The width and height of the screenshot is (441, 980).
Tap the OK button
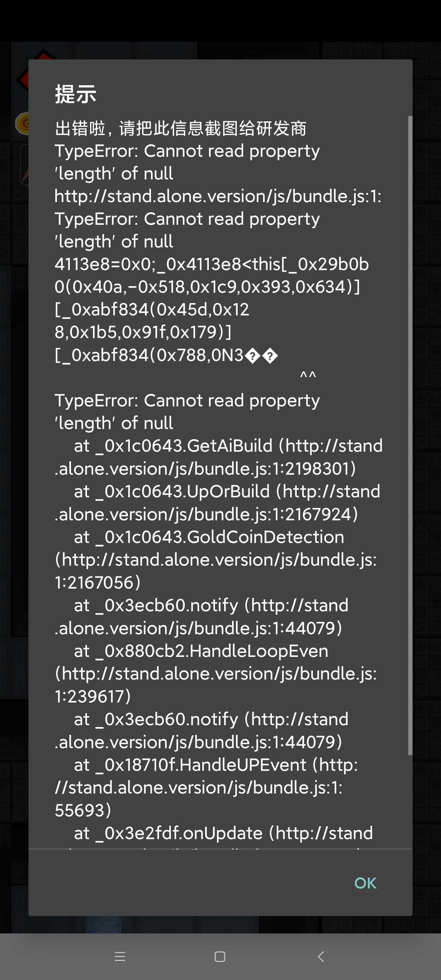[365, 883]
